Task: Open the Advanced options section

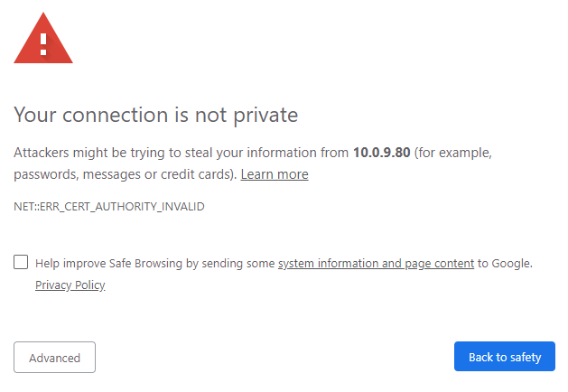Action: tap(55, 357)
